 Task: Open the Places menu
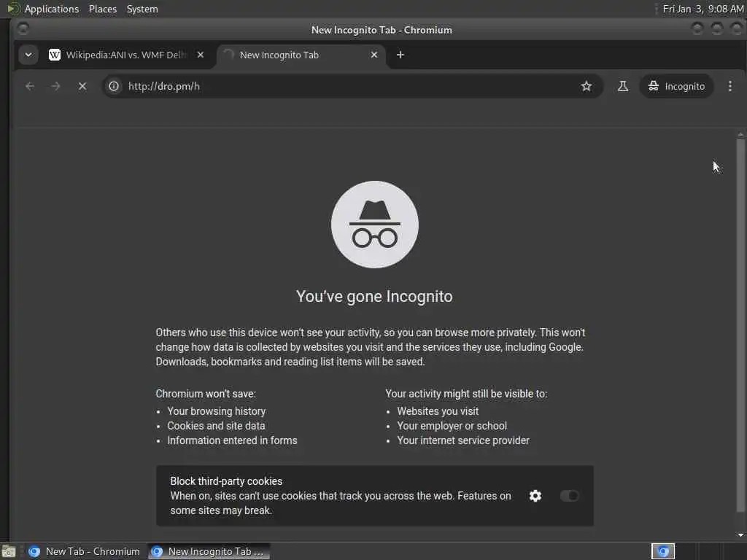(x=102, y=9)
